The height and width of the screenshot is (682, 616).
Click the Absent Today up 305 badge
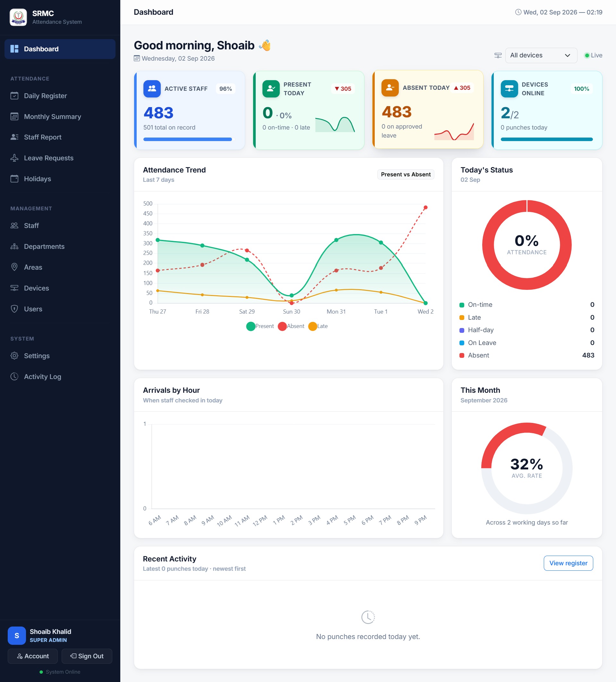coord(462,88)
